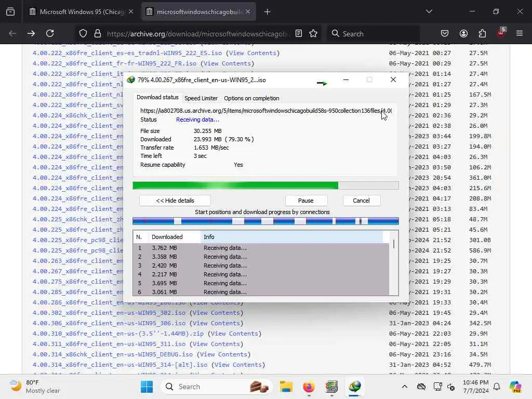Click Internet Download Manager taskbar icon
The width and height of the screenshot is (532, 399).
(x=354, y=387)
